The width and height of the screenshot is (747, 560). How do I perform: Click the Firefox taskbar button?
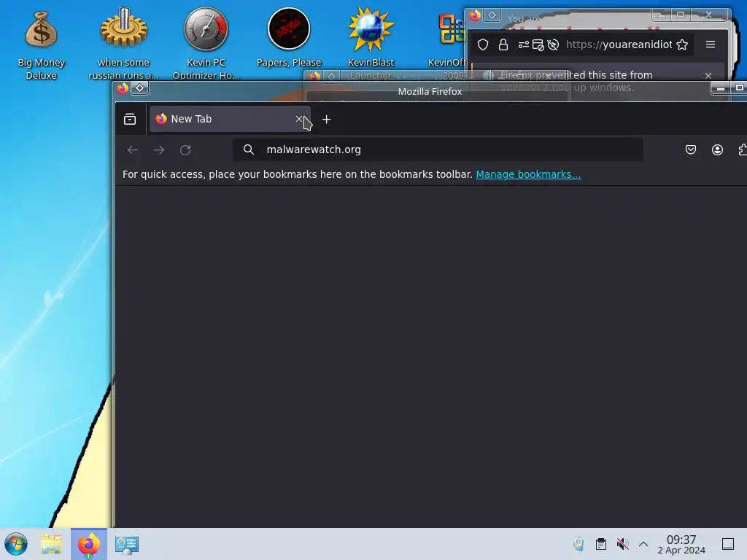click(89, 544)
